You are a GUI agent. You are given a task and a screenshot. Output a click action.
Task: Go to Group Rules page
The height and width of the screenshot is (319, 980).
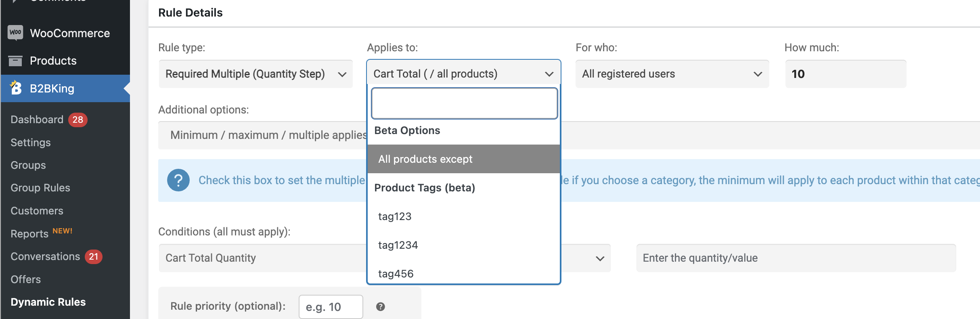[40, 188]
